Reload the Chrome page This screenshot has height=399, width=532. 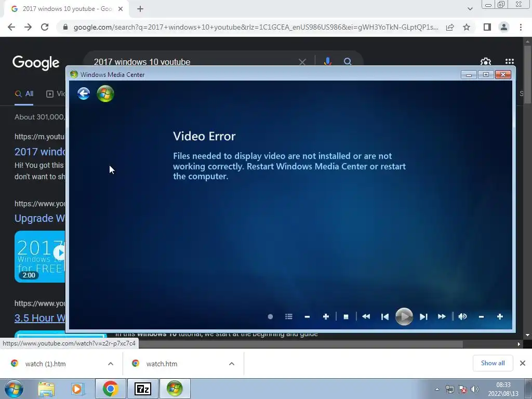point(45,27)
